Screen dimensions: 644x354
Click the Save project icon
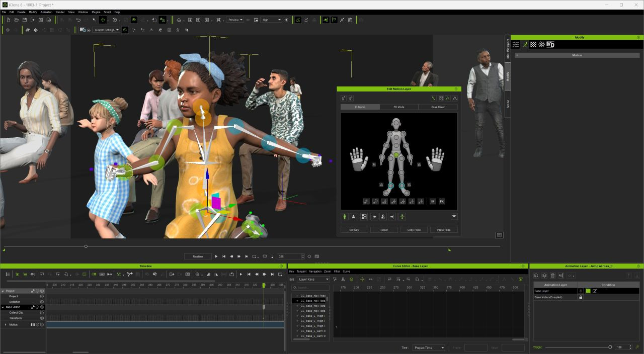point(24,20)
